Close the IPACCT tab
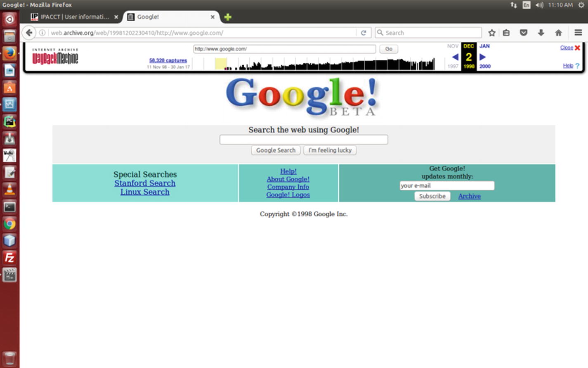 pos(116,17)
